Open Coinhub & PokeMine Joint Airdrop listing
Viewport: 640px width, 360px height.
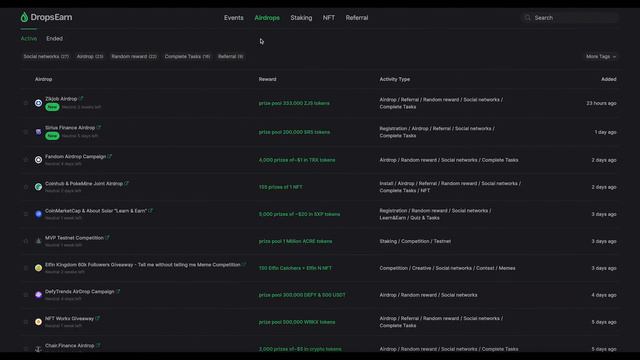[84, 183]
